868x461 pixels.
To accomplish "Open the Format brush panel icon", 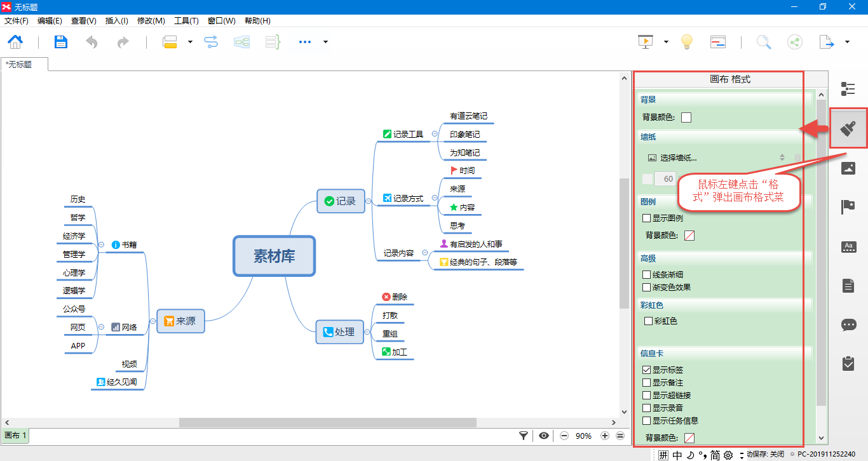I will click(848, 128).
